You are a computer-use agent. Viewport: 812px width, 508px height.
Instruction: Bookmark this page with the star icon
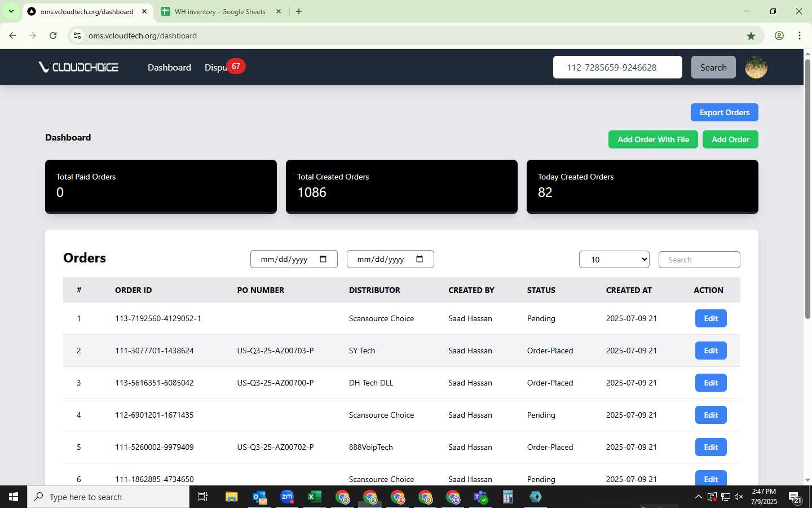click(751, 36)
